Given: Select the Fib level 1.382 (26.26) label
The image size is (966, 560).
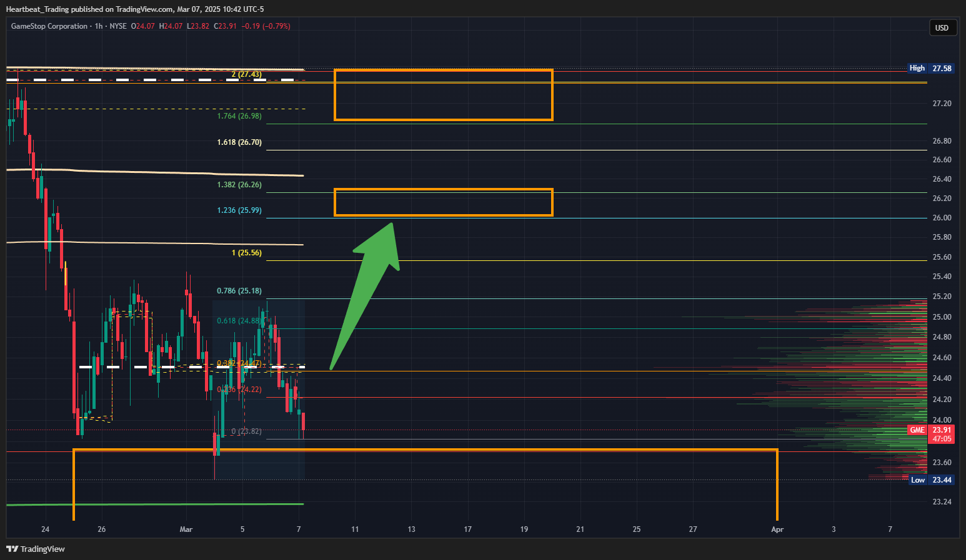Looking at the screenshot, I should click(239, 185).
